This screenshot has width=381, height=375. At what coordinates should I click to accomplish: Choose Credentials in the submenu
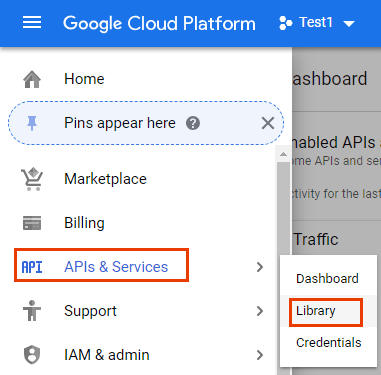(x=329, y=343)
